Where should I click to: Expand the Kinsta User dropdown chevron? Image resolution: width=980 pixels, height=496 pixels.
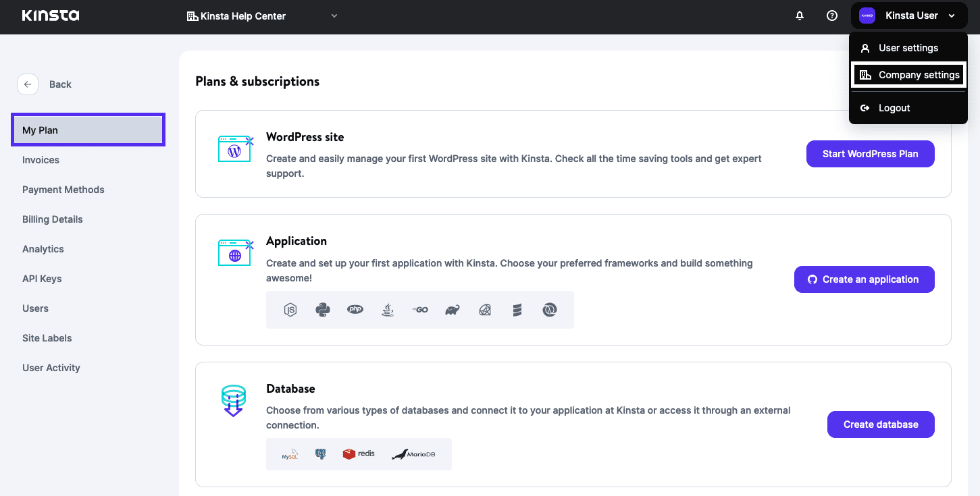click(952, 16)
